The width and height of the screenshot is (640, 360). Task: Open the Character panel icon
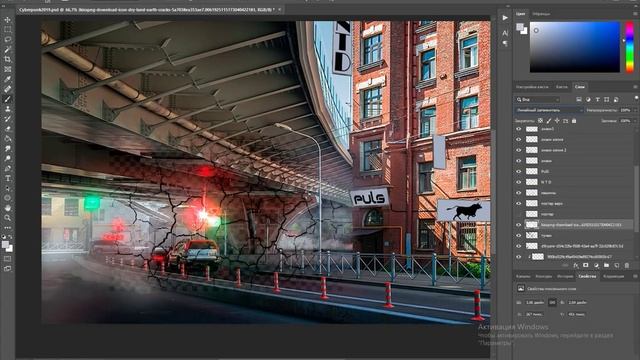[x=505, y=33]
